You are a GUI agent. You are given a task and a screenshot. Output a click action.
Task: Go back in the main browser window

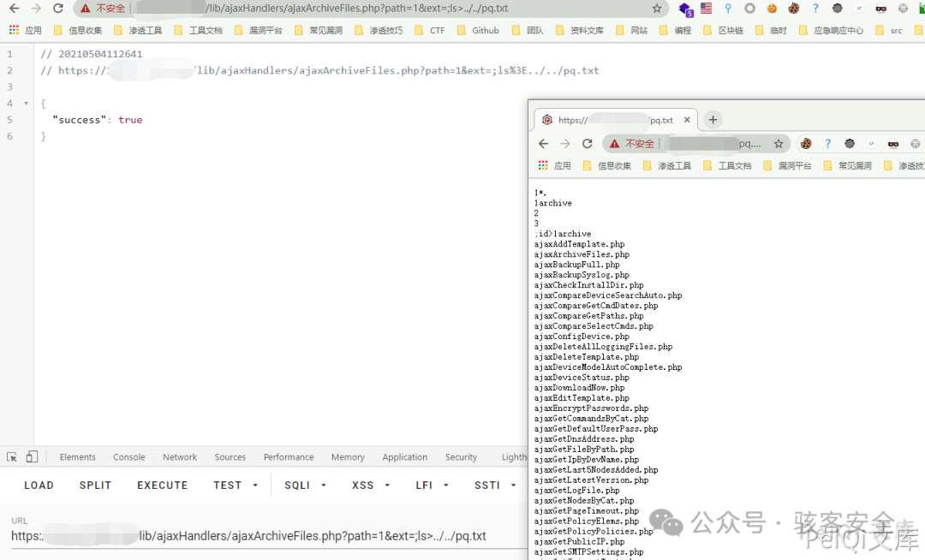(x=15, y=9)
